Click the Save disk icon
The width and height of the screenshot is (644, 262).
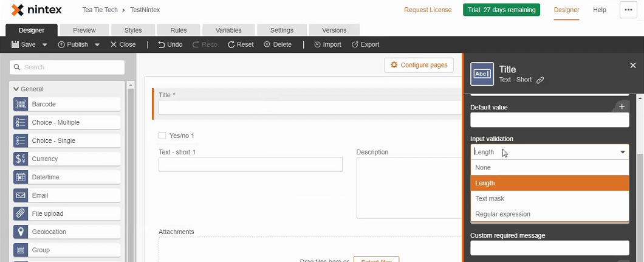(x=15, y=44)
